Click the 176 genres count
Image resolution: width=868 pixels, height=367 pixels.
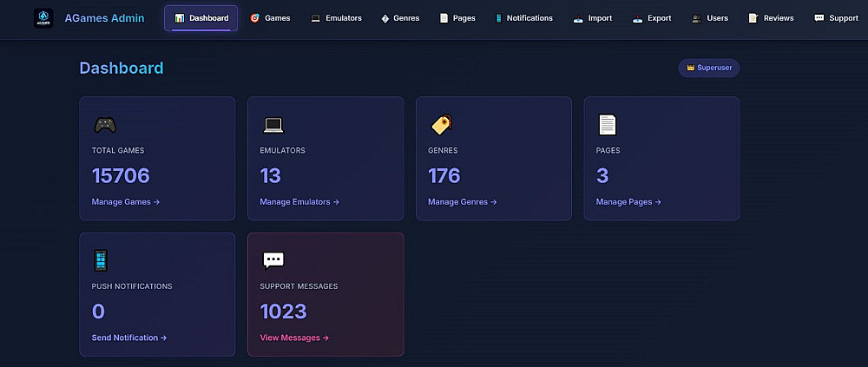[444, 176]
